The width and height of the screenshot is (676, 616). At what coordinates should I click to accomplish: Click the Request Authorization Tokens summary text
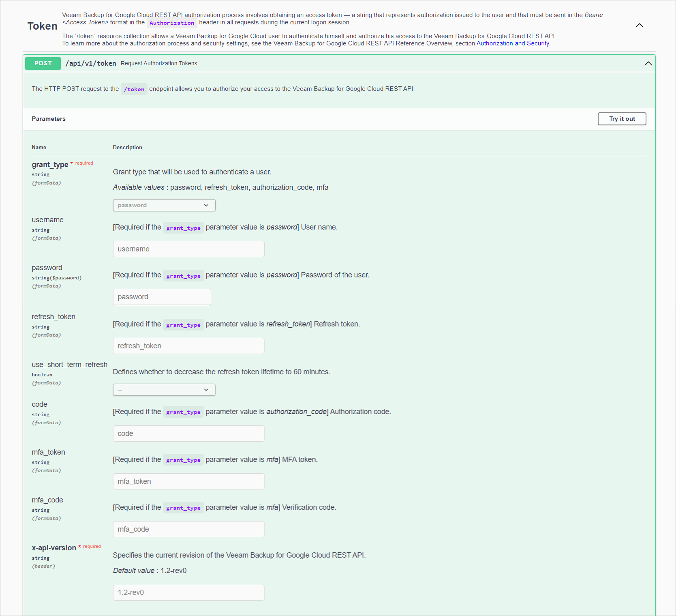point(159,63)
